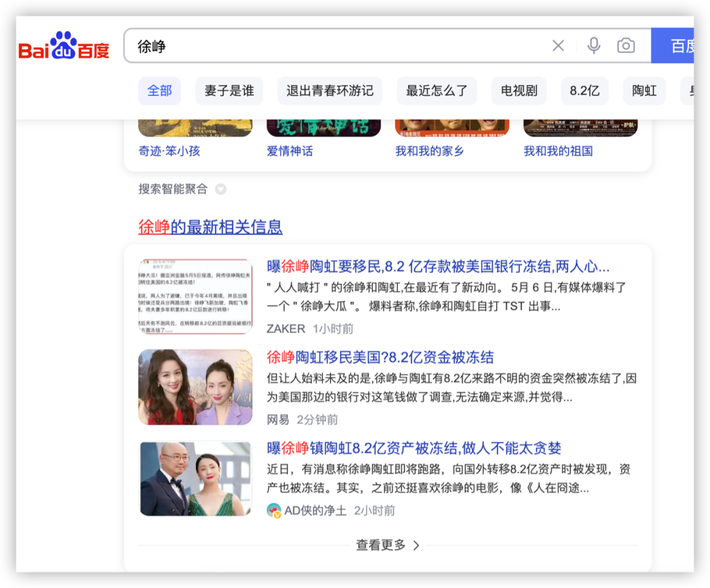Clear the search box with the X icon
710x588 pixels.
click(x=558, y=46)
